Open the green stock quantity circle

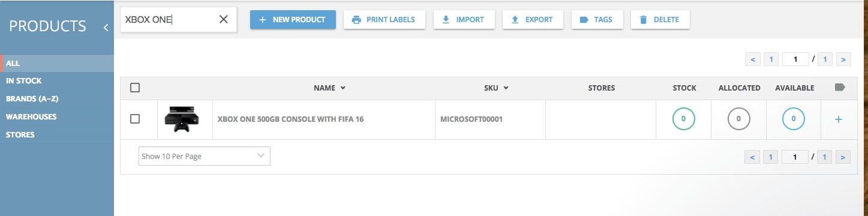click(x=683, y=119)
